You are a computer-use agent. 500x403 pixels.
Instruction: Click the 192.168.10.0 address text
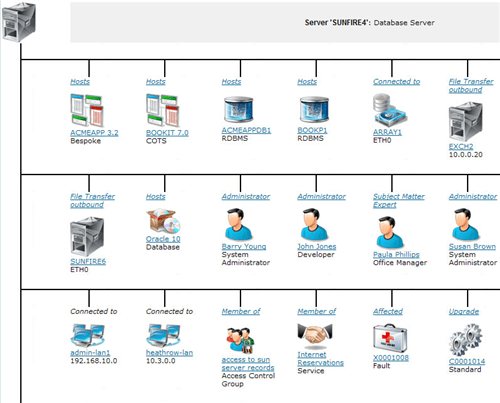tap(94, 361)
